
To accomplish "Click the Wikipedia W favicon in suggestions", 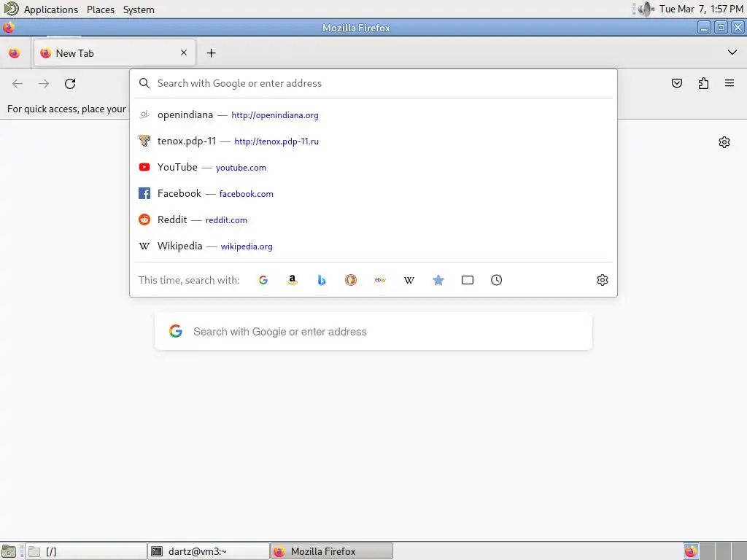I will (144, 246).
